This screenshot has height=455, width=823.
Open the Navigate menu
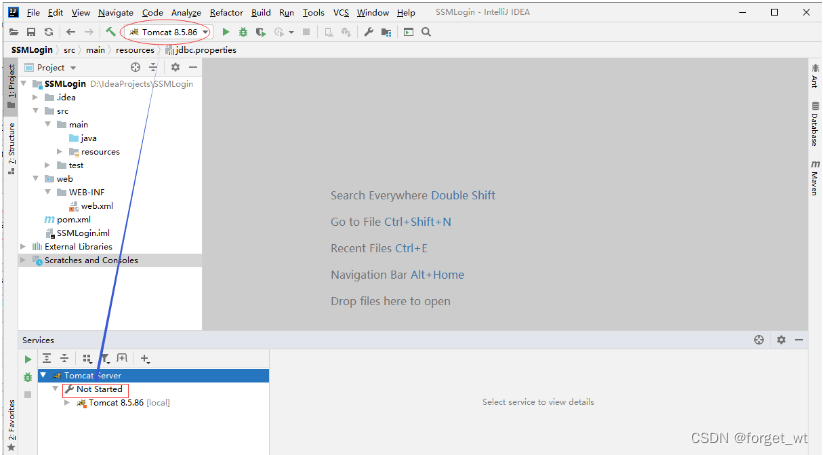coord(115,13)
